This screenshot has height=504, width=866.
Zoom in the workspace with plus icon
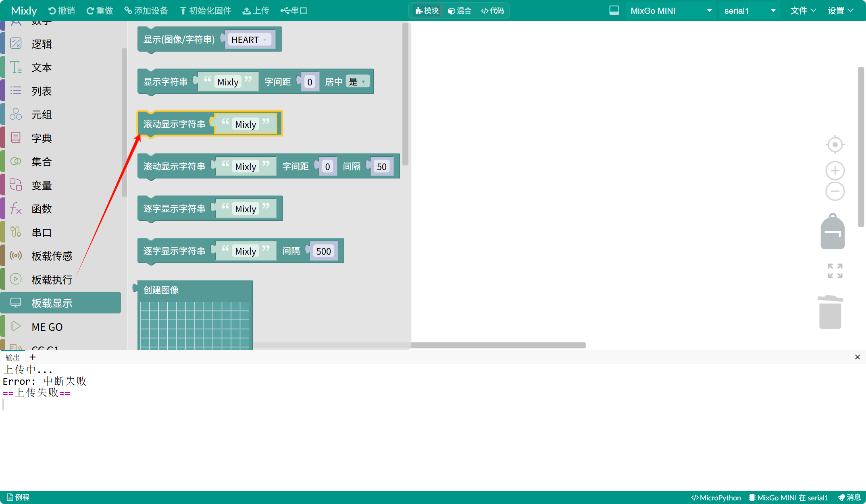point(835,171)
